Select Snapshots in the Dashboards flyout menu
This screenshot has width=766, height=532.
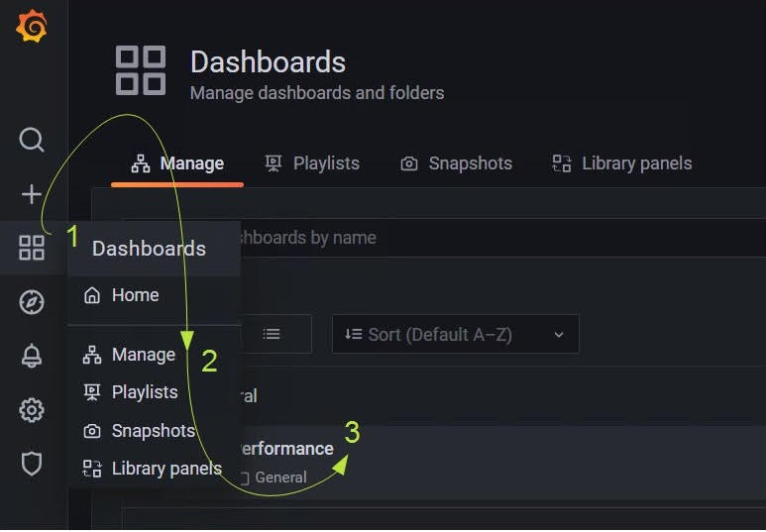[x=155, y=431]
